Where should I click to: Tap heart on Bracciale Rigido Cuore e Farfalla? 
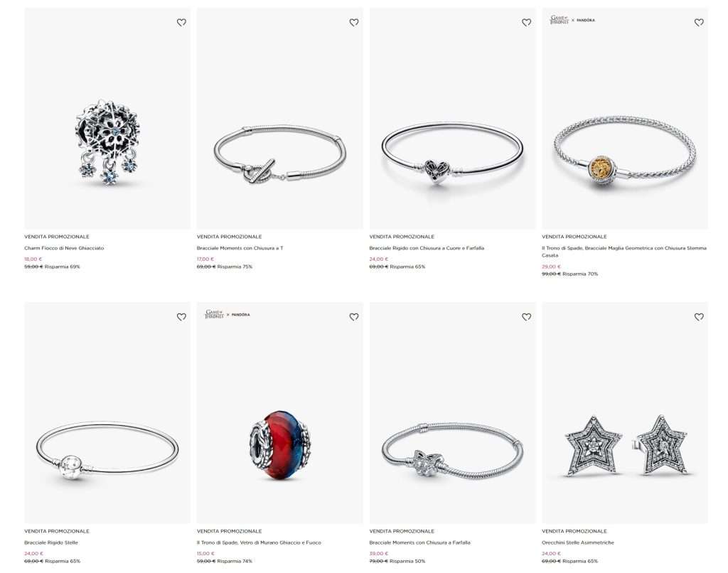526,22
